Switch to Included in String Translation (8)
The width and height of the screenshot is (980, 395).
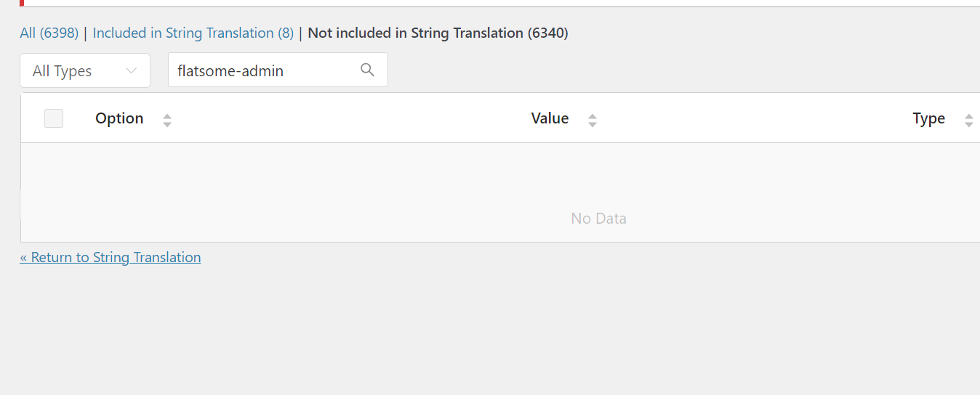tap(193, 33)
